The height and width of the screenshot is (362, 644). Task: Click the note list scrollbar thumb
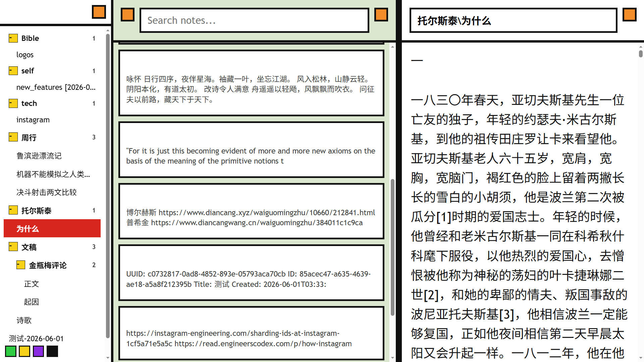coord(392,247)
